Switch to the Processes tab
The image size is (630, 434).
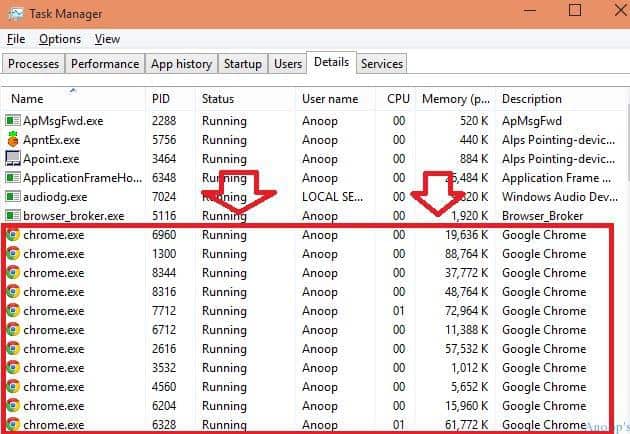point(33,64)
